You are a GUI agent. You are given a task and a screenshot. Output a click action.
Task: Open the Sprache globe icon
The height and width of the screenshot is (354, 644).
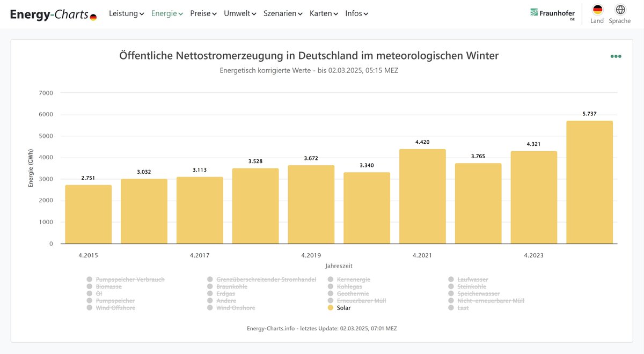(619, 10)
